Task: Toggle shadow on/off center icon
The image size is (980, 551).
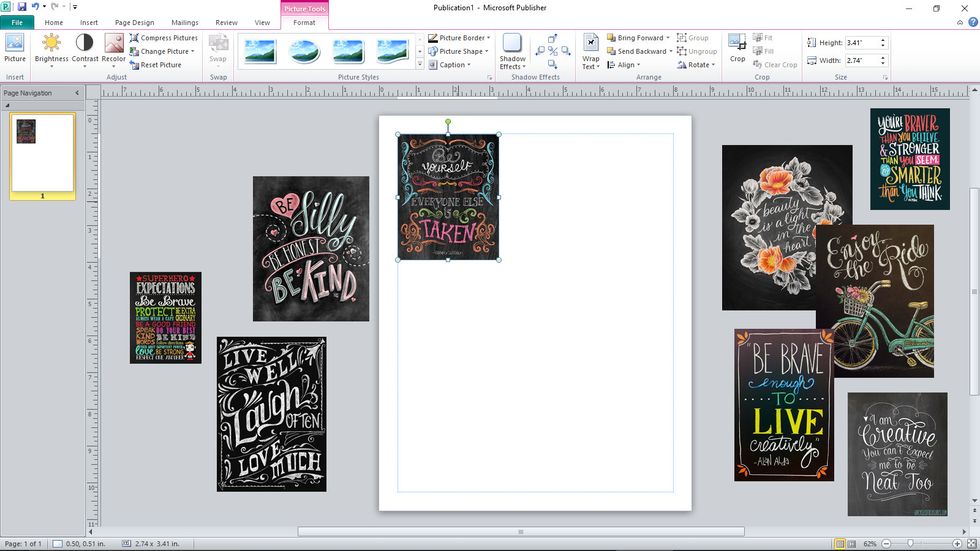Action: click(x=552, y=51)
